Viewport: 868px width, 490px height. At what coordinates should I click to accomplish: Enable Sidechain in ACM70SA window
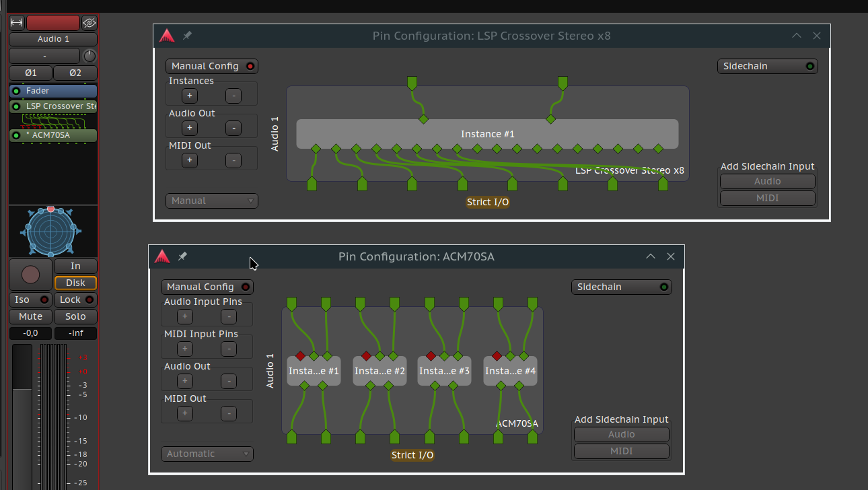click(622, 287)
